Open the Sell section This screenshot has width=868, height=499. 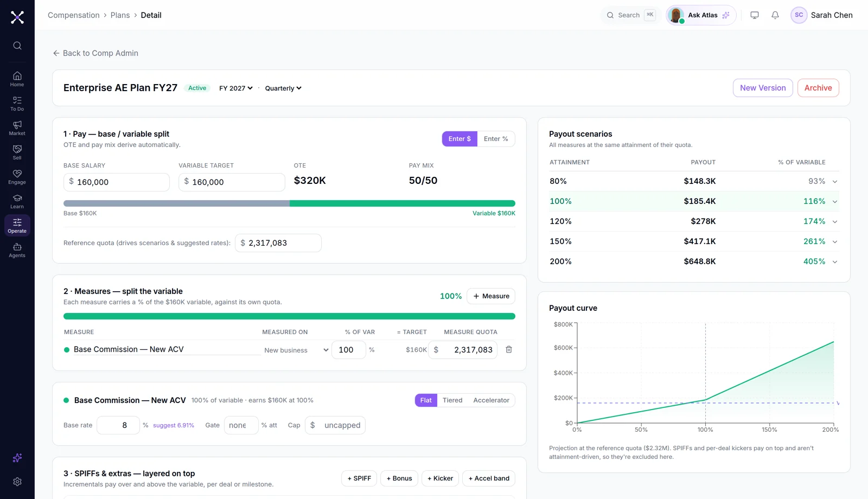tap(17, 152)
